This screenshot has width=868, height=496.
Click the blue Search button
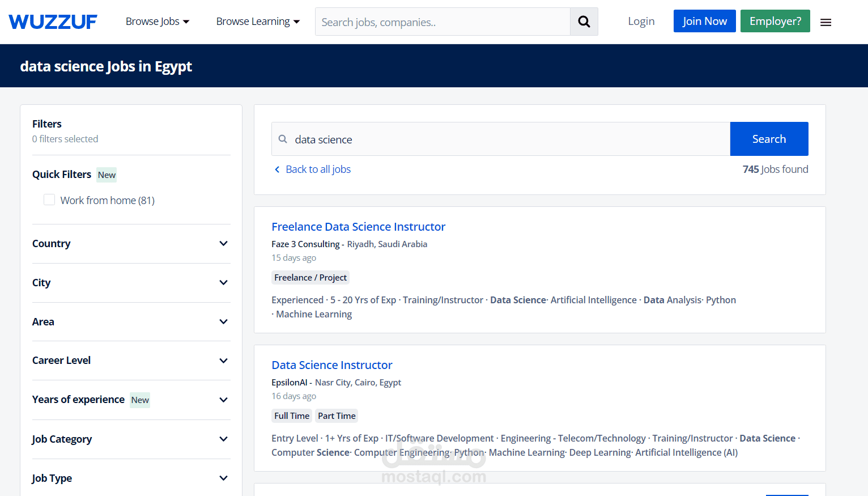tap(769, 139)
